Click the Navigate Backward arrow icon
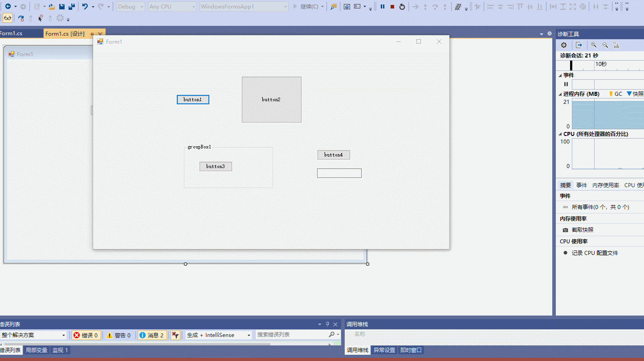 click(8, 7)
